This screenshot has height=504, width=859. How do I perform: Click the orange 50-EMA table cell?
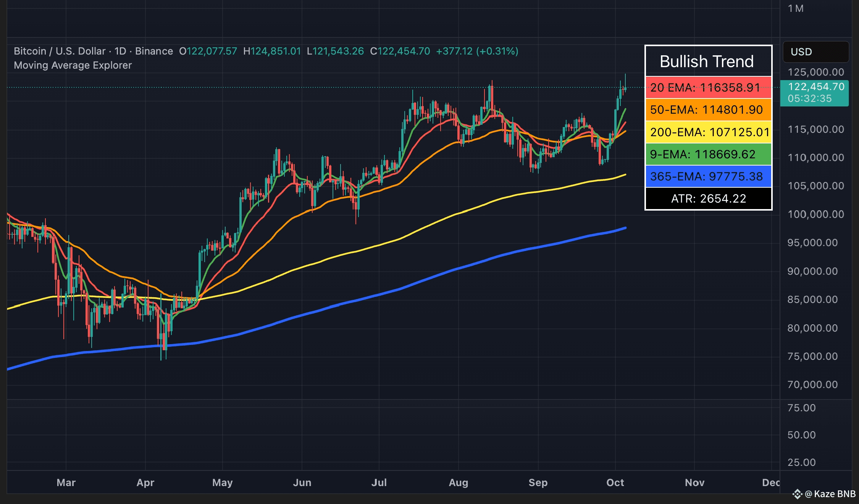(708, 110)
